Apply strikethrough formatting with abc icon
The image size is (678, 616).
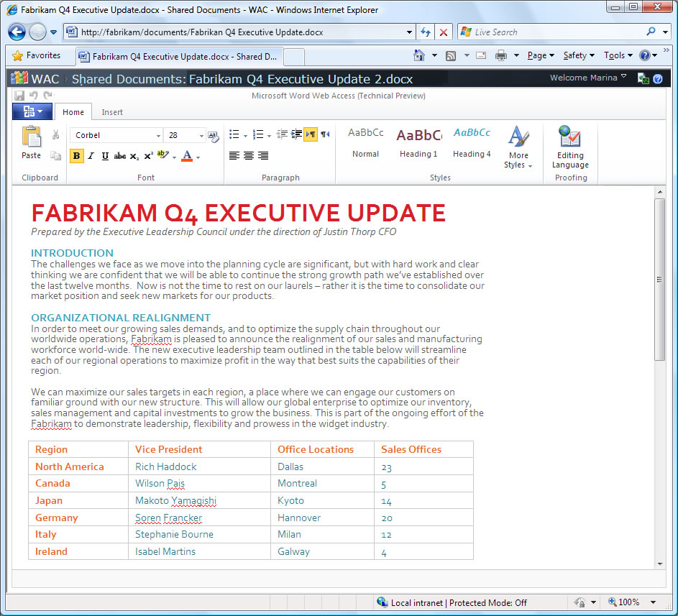coord(120,156)
